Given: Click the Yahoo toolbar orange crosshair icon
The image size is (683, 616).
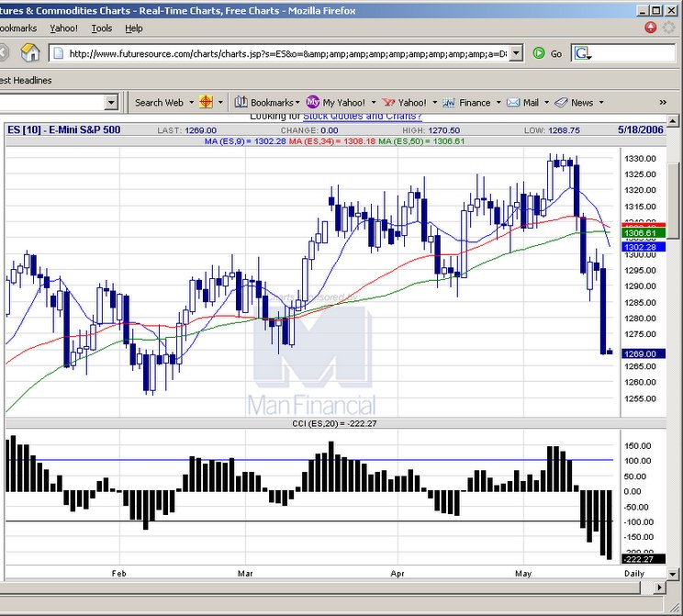Looking at the screenshot, I should [206, 103].
